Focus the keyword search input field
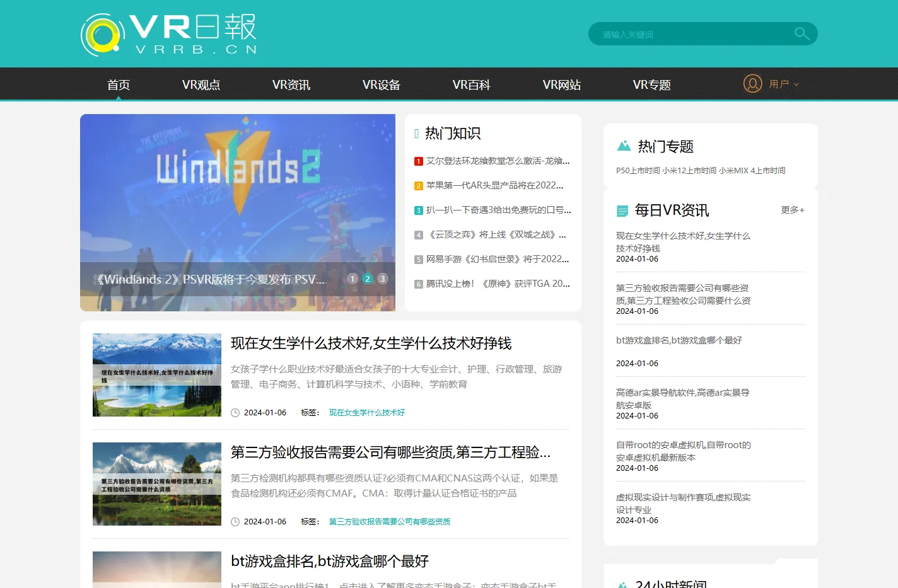 [x=691, y=34]
